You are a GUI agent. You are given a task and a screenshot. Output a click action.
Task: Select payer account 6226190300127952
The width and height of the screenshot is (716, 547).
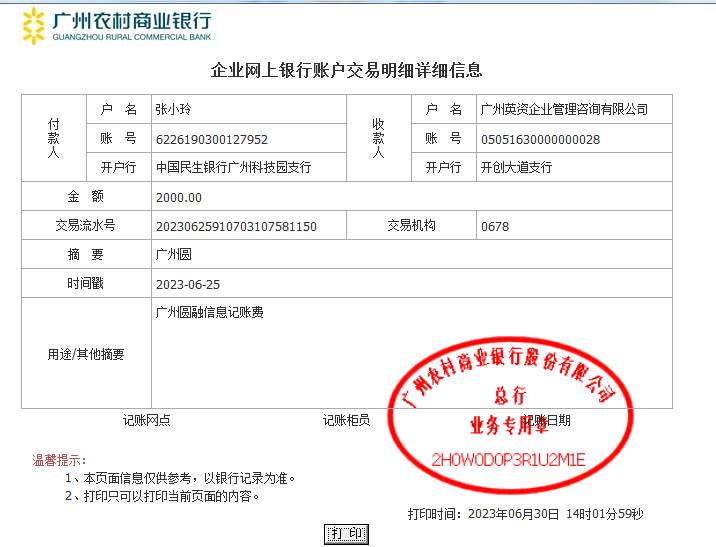212,139
